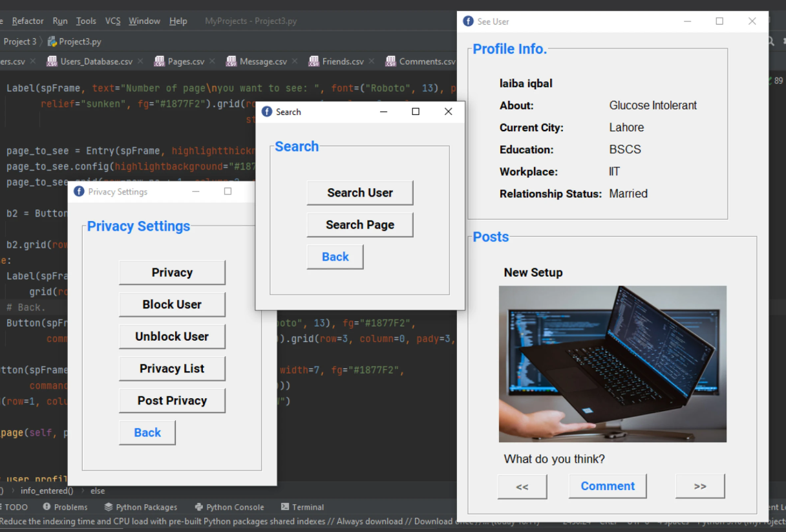The image size is (786, 532).
Task: Click the Comment button under the post
Action: pos(608,486)
